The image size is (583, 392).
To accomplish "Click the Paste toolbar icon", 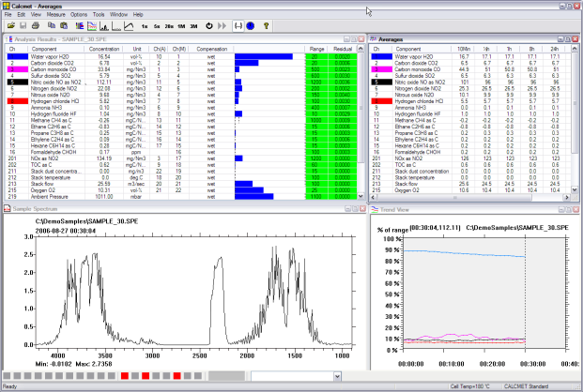I will 64,25.
